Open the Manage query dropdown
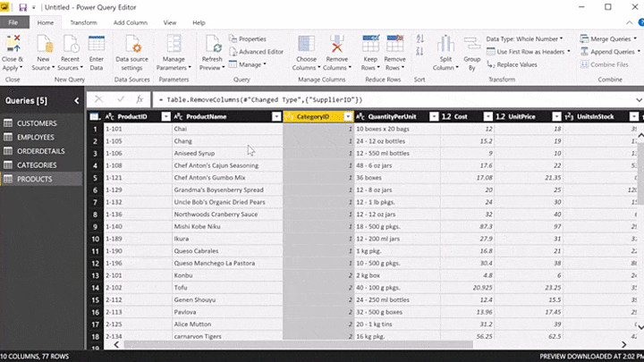The height and width of the screenshot is (362, 644). coord(248,64)
